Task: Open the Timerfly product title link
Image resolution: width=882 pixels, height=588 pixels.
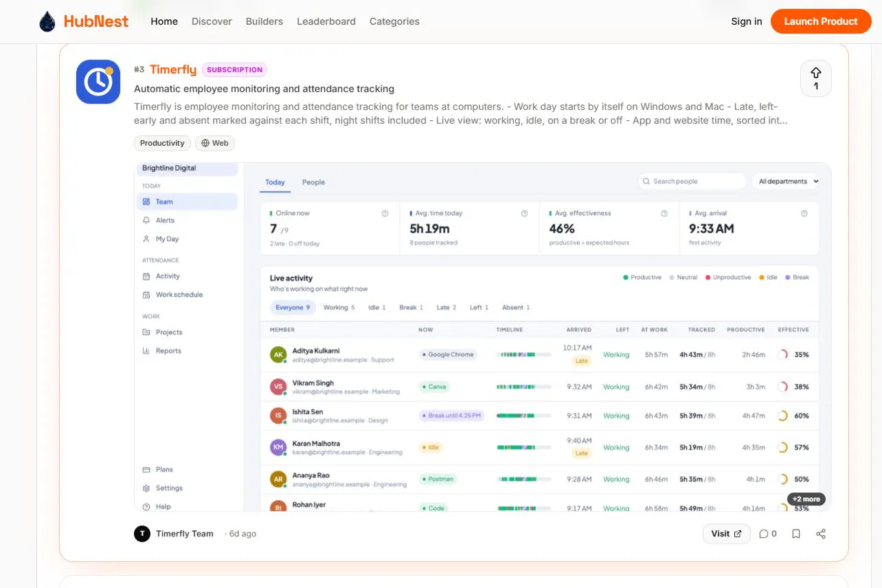Action: (173, 69)
